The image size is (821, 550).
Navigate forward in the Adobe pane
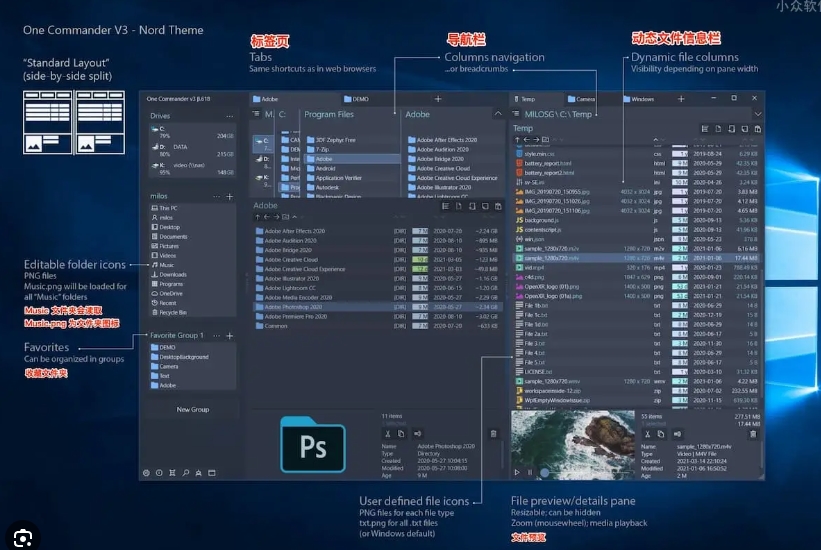point(276,217)
